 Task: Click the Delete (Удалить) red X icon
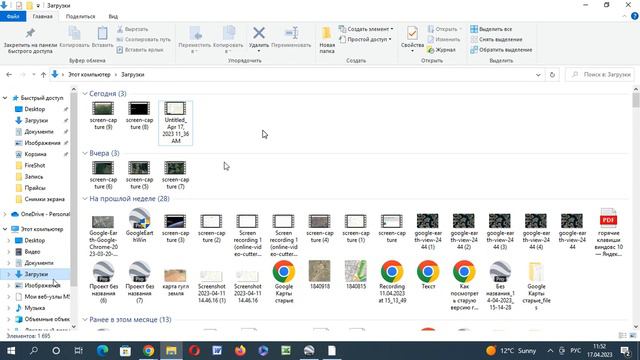point(259,33)
